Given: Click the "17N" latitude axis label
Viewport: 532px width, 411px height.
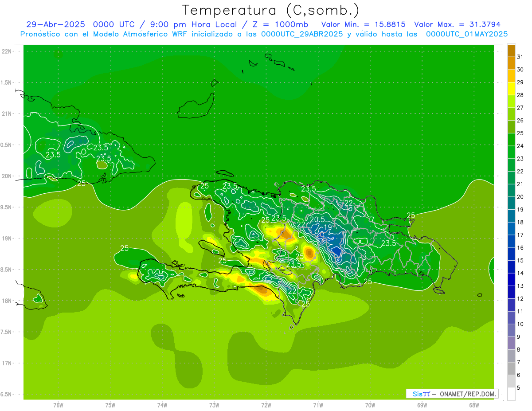Looking at the screenshot, I should point(7,364).
